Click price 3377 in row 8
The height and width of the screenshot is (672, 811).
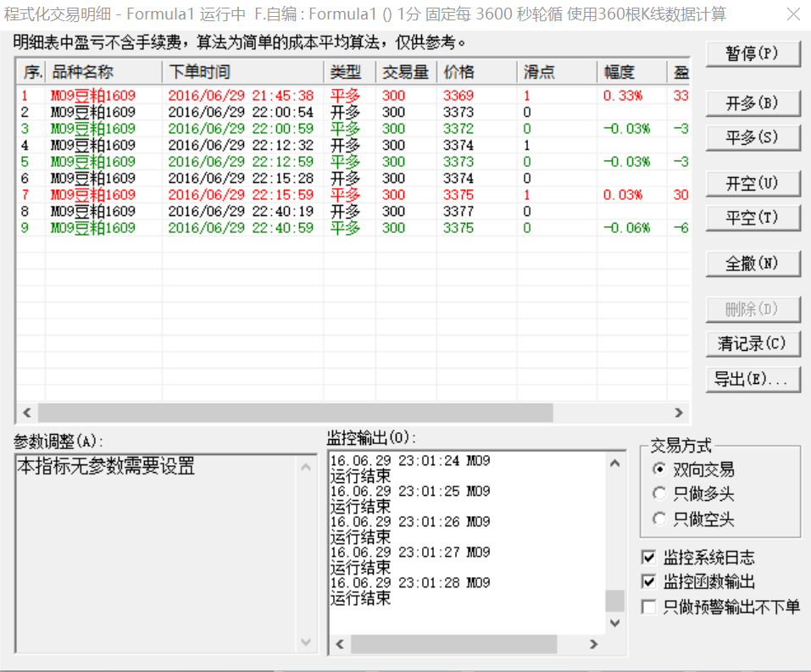pyautogui.click(x=458, y=212)
